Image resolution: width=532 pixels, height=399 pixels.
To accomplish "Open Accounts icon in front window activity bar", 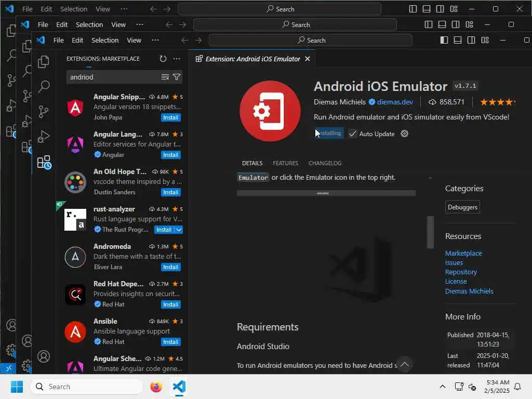I will pyautogui.click(x=44, y=356).
